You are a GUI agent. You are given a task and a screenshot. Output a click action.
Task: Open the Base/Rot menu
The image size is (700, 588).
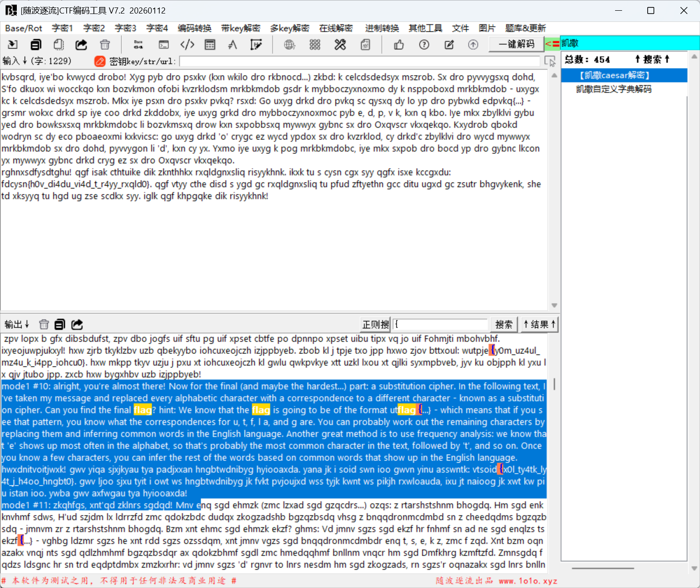coord(23,28)
